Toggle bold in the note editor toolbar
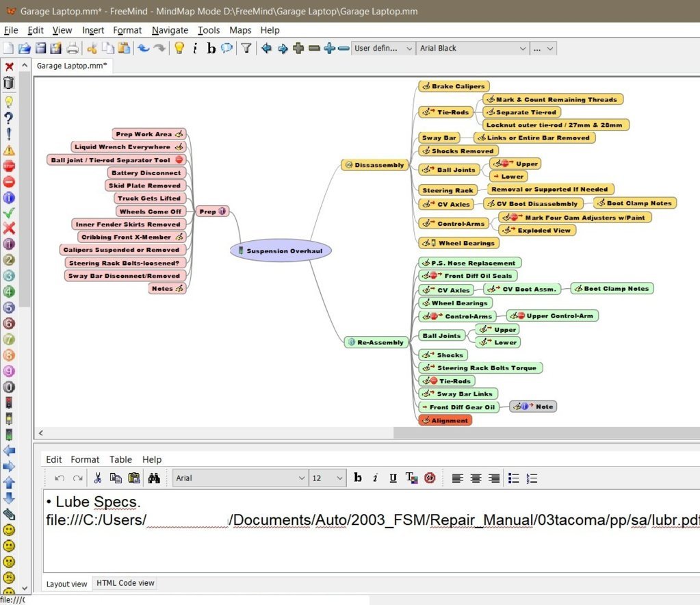 (358, 478)
